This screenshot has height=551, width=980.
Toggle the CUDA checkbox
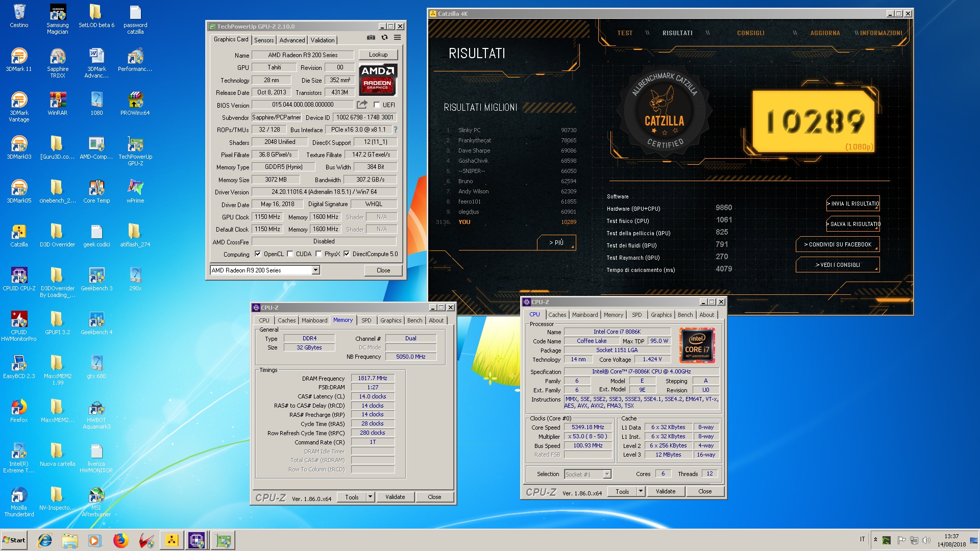[x=290, y=254]
